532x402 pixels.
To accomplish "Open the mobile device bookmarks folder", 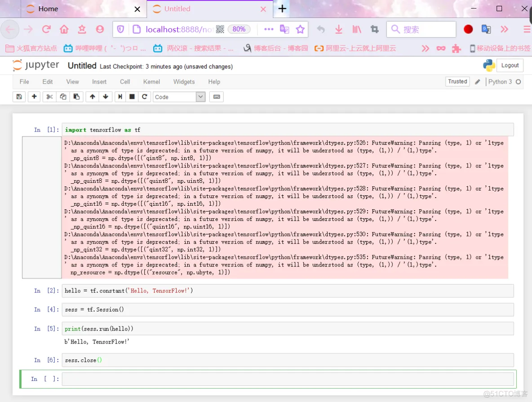I will coord(500,49).
